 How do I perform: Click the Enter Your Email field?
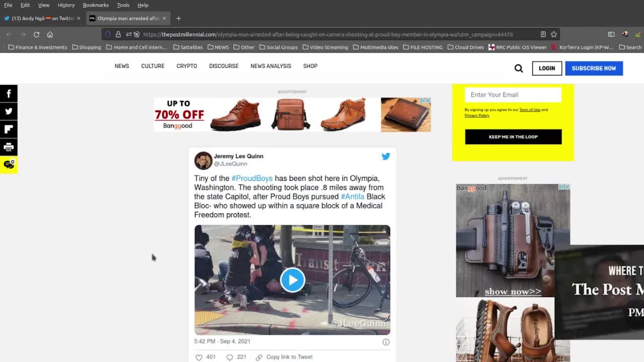(513, 95)
